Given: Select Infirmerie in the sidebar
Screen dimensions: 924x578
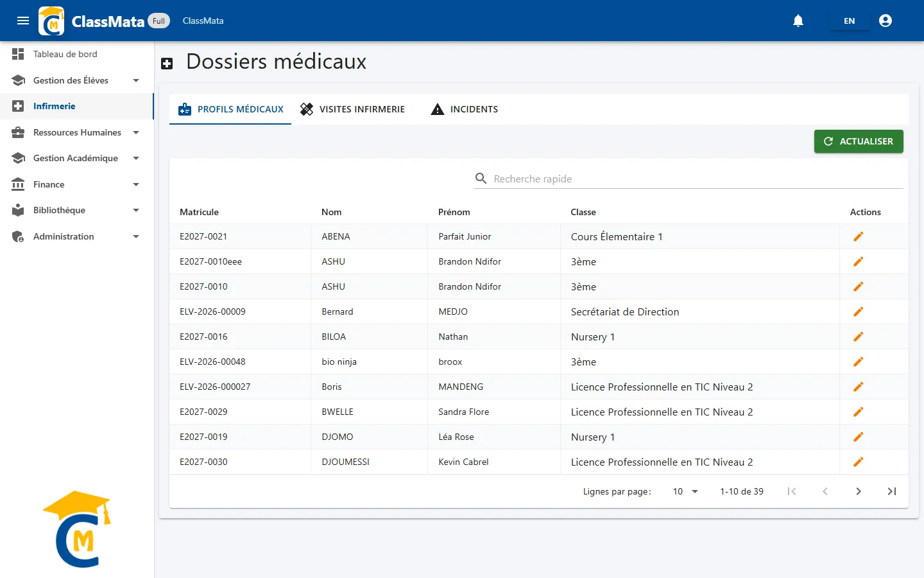Looking at the screenshot, I should click(x=77, y=106).
